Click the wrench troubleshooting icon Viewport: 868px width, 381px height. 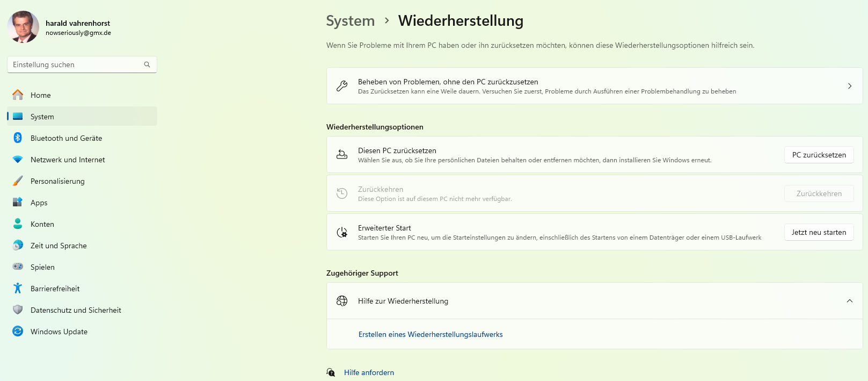[342, 86]
